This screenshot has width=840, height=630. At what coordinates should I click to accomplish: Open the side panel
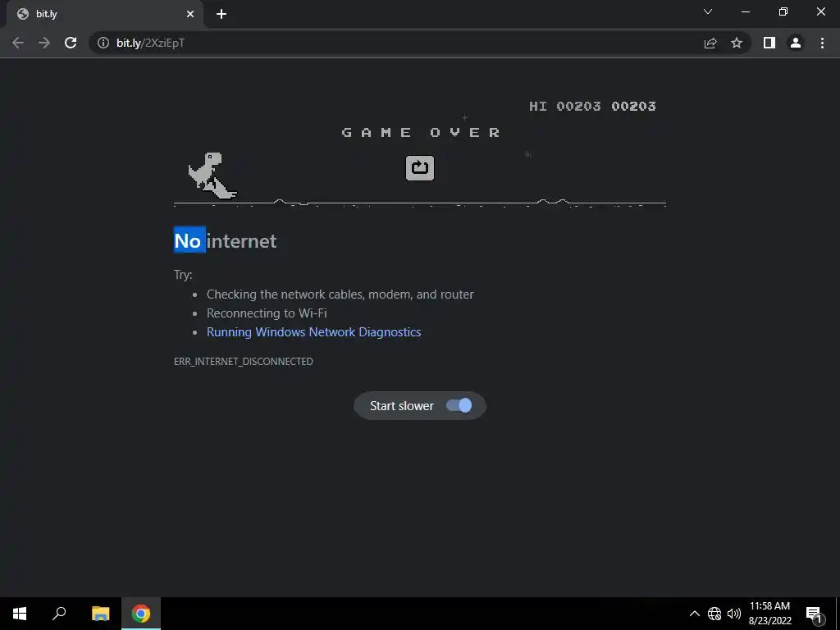(769, 43)
